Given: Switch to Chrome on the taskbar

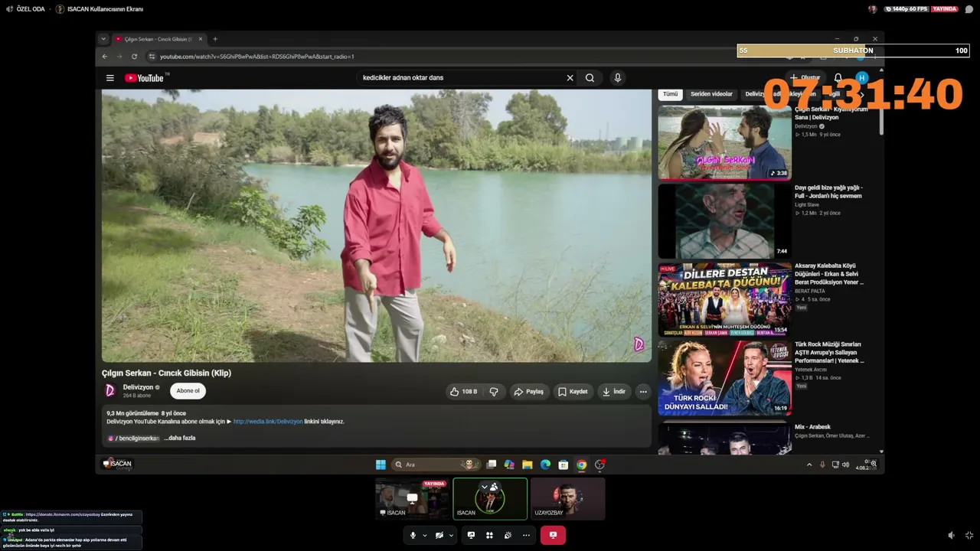Looking at the screenshot, I should coord(582,465).
